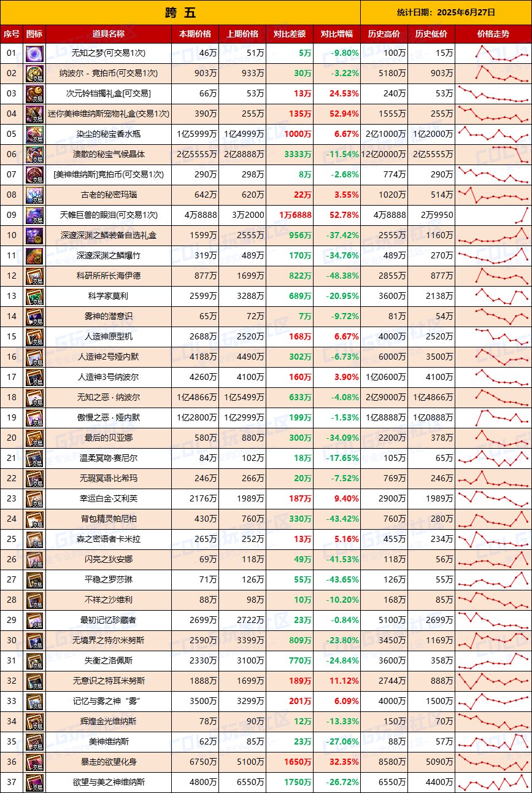Click the item name 森之密语者卡米拉
The width and height of the screenshot is (532, 793).
(x=107, y=540)
